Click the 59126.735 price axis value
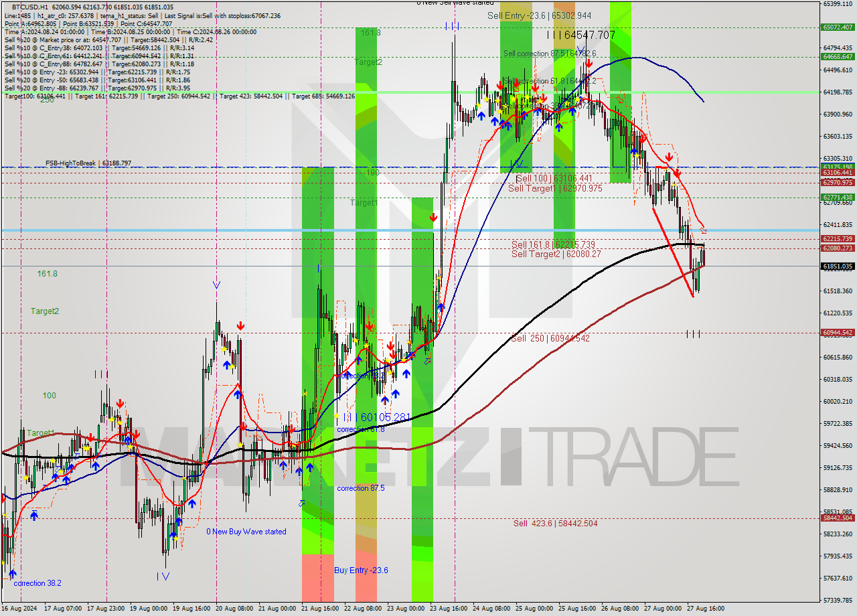Viewport: 857px width, 616px height. pos(837,467)
